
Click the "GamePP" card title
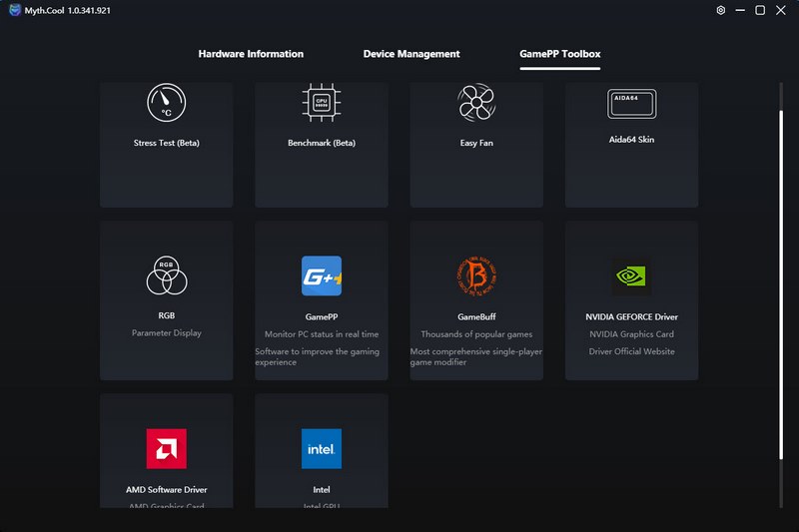click(x=321, y=317)
